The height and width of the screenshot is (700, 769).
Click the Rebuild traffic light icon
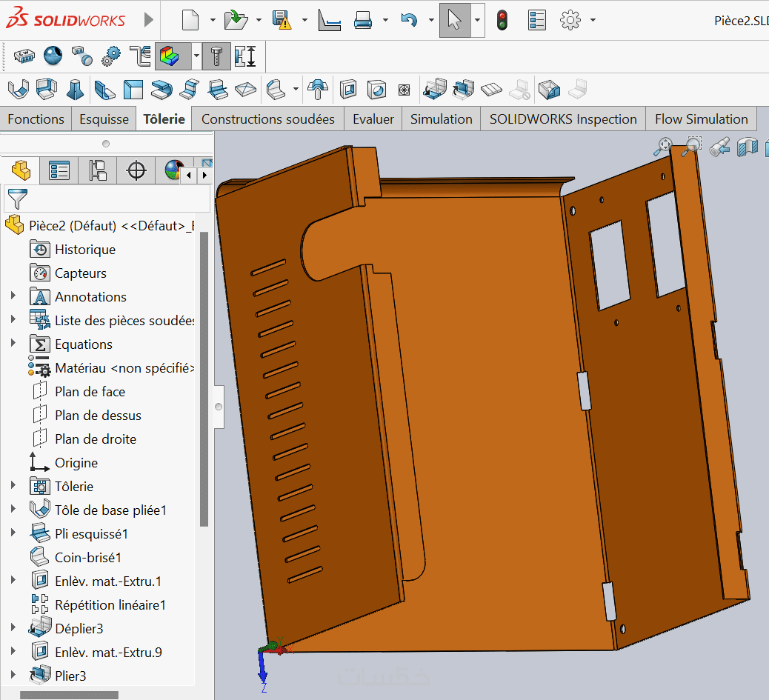click(502, 20)
